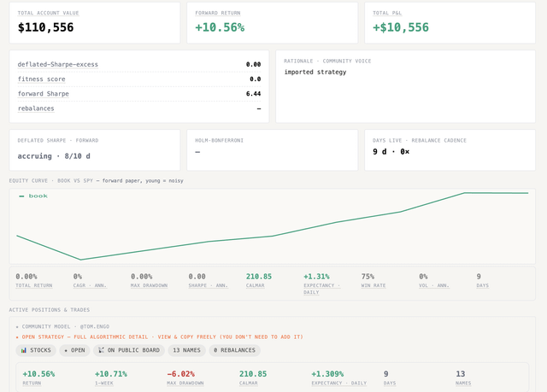Screen dimensions: 547x392
Task: Click the bar chart icon in STOCKS chip
Action: [x=23, y=350]
